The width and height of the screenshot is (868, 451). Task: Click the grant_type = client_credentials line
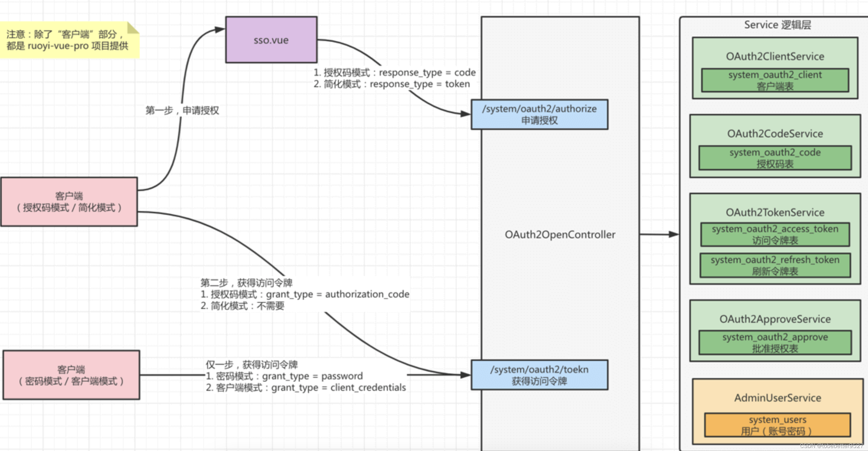point(306,388)
